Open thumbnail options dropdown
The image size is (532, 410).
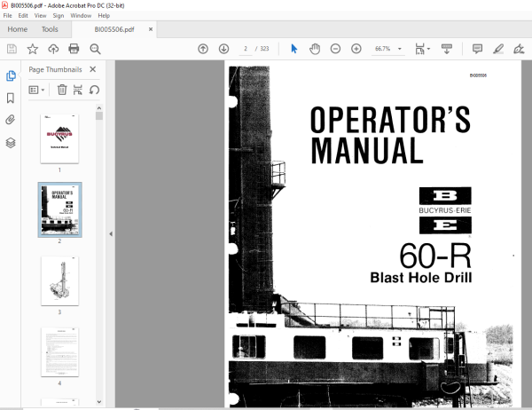tap(36, 90)
